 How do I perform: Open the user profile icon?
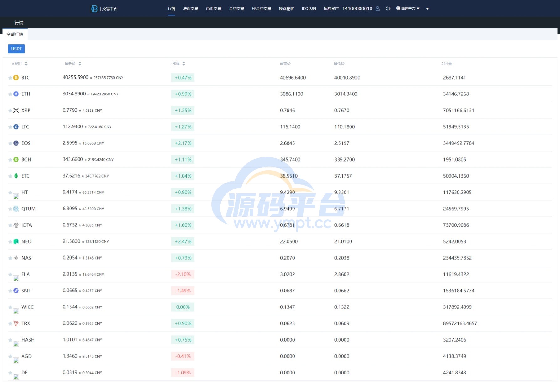click(377, 8)
